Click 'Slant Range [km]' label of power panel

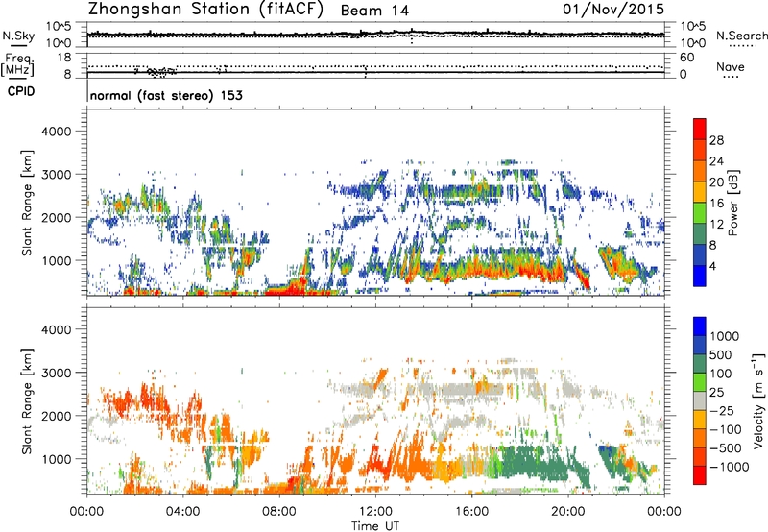[27, 203]
